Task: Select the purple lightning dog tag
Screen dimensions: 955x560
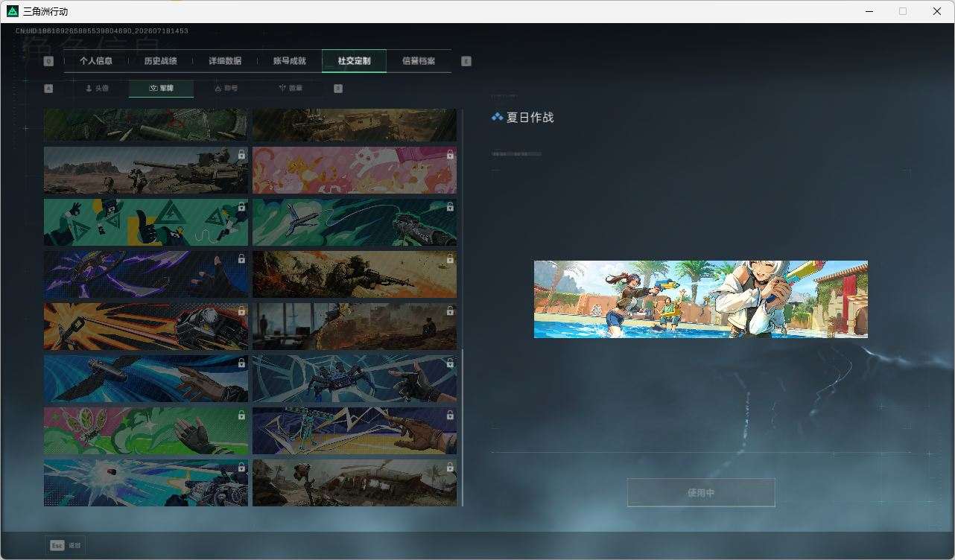Action: pyautogui.click(x=146, y=274)
